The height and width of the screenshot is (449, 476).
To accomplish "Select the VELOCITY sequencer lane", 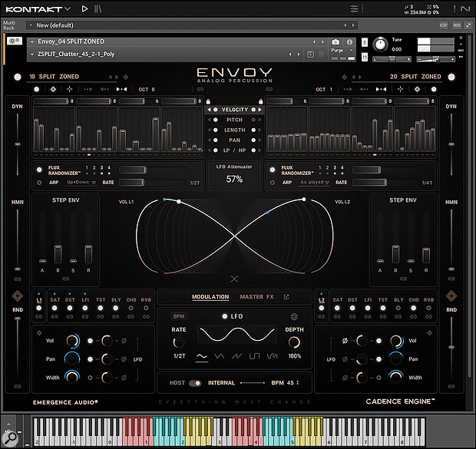I will [235, 110].
